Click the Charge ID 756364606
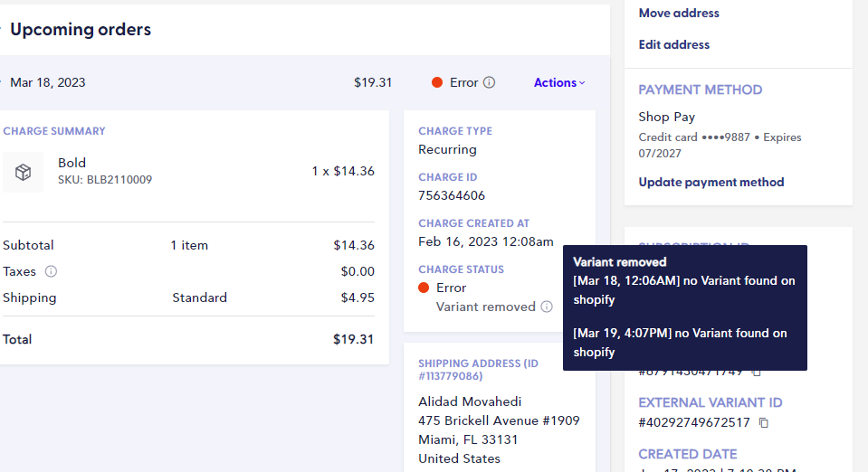The height and width of the screenshot is (472, 868). (x=452, y=195)
